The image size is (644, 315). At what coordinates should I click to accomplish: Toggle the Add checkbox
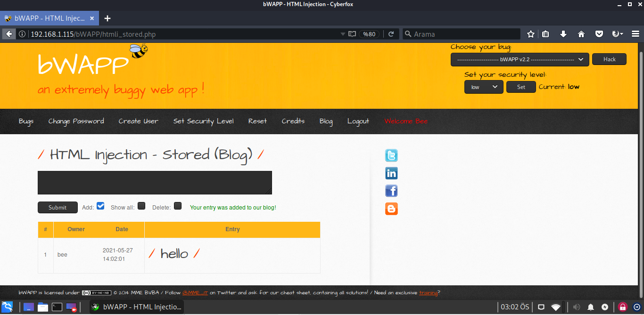coord(100,206)
